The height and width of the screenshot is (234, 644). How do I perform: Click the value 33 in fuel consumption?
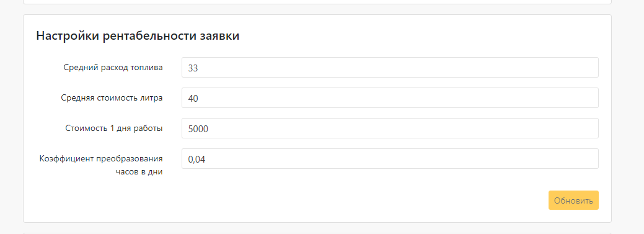point(193,68)
